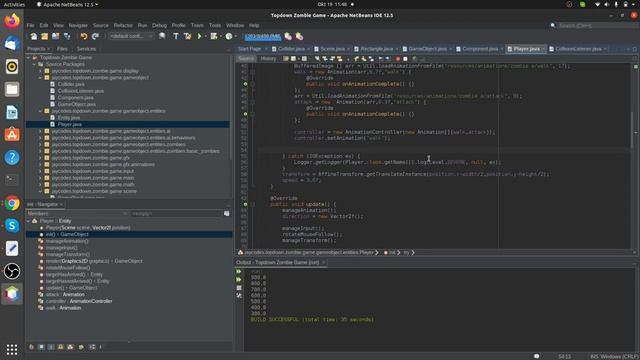Open the Run Project dropdown arrow
This screenshot has width=640, height=360.
pyautogui.click(x=205, y=36)
